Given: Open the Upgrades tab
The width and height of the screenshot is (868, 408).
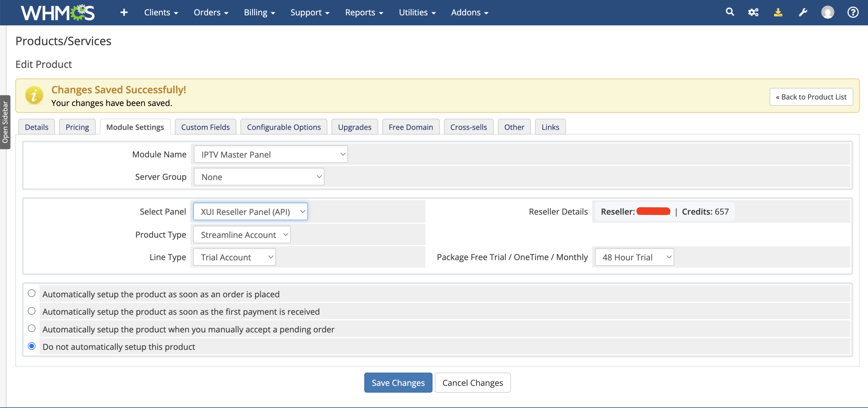Looking at the screenshot, I should 355,127.
